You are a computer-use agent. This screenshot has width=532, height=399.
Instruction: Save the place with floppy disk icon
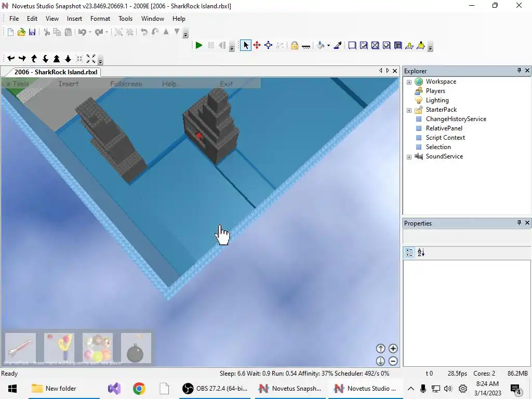(32, 32)
